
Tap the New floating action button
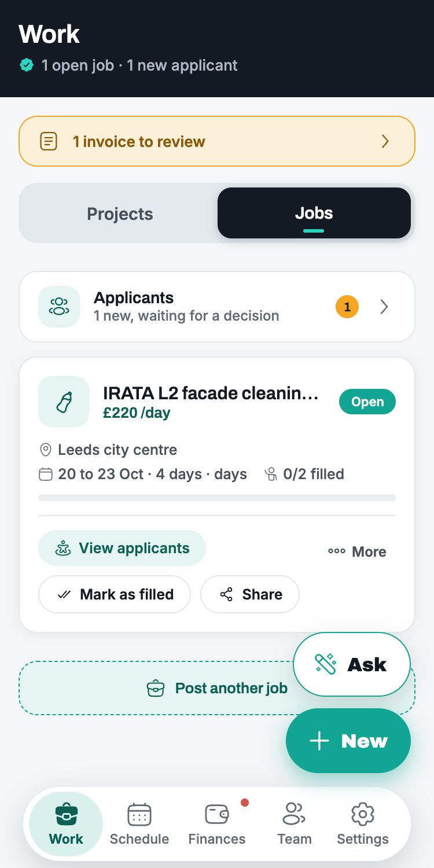(x=348, y=741)
